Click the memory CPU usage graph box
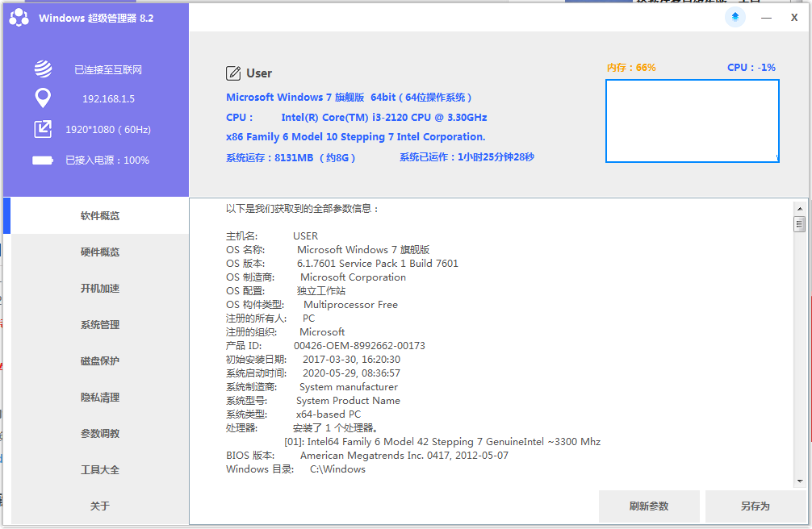Viewport: 812px width, 529px height. click(x=693, y=121)
